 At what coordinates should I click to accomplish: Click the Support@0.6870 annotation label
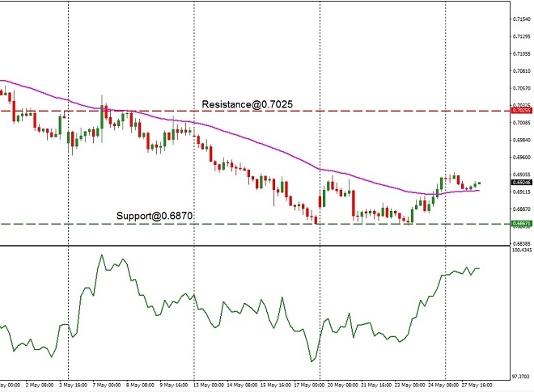[155, 216]
